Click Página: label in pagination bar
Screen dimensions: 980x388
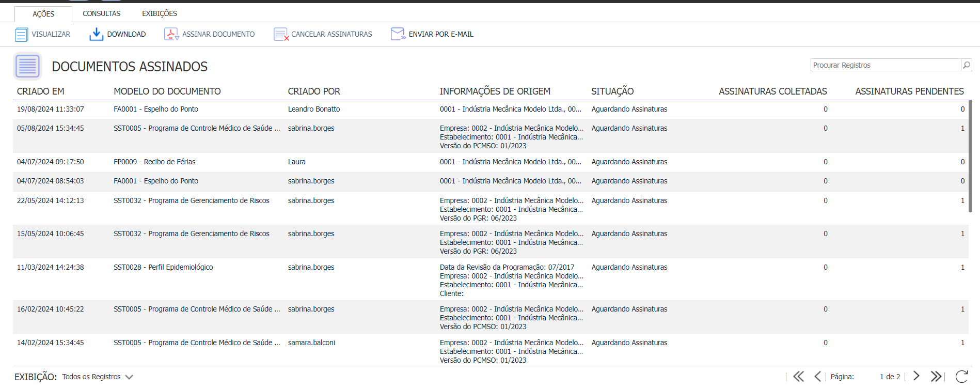(842, 377)
